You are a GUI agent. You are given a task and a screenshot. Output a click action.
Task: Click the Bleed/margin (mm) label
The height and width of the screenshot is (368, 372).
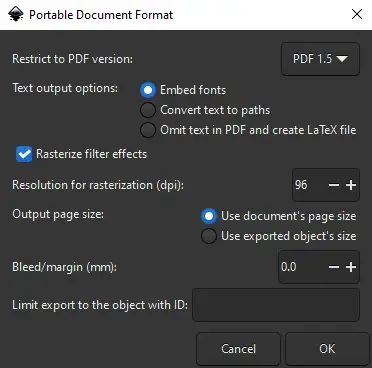point(64,267)
